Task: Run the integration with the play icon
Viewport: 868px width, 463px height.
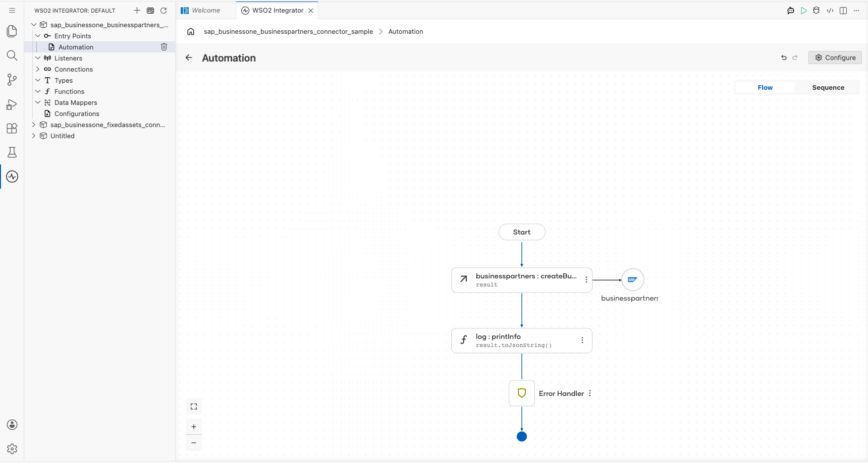Action: coord(804,10)
